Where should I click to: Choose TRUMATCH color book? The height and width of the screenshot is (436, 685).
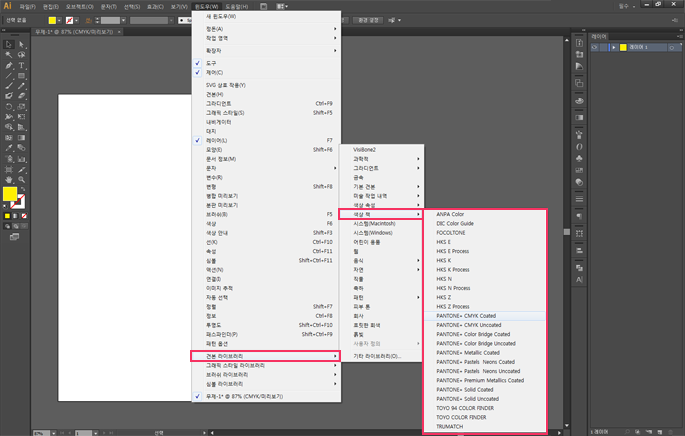(x=485, y=426)
